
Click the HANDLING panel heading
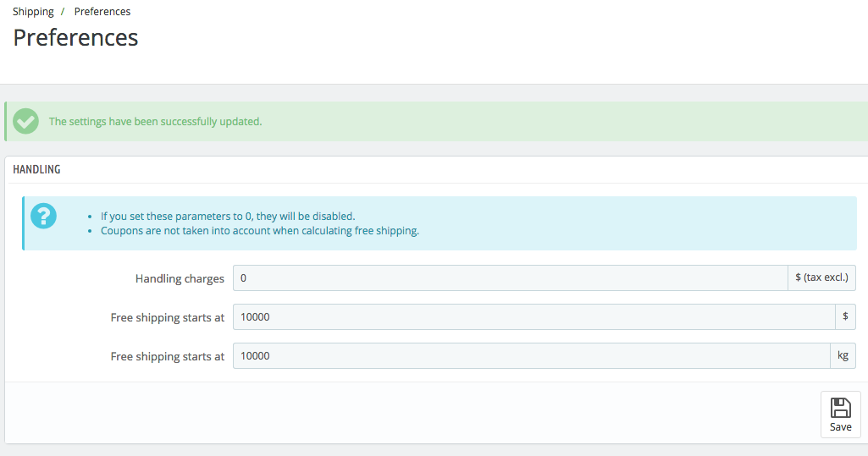36,170
